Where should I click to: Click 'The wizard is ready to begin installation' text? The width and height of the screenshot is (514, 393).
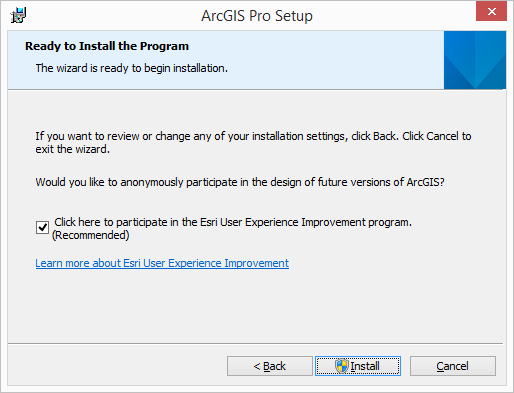tap(132, 68)
